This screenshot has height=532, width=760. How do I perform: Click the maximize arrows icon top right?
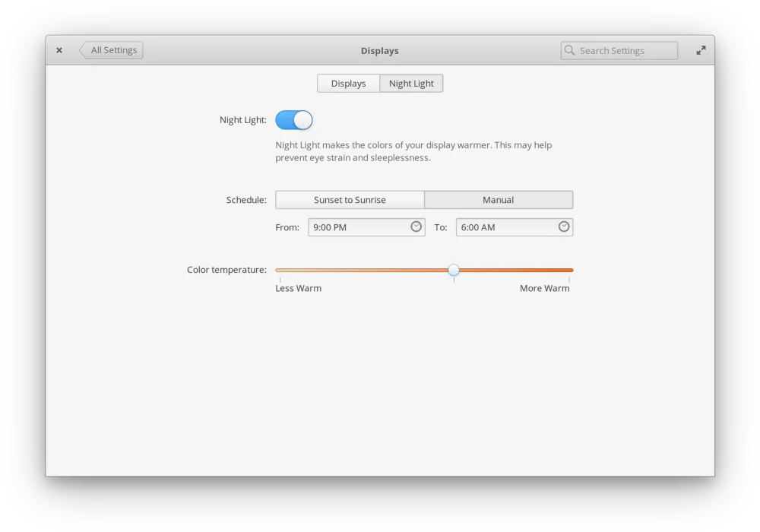point(700,49)
